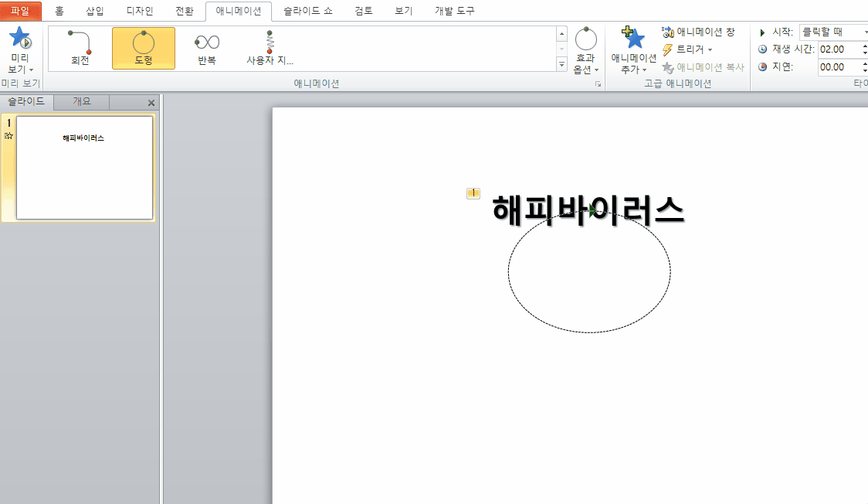Switch to the 홈 ribbon tab
Viewport: 868px width, 504px height.
59,11
